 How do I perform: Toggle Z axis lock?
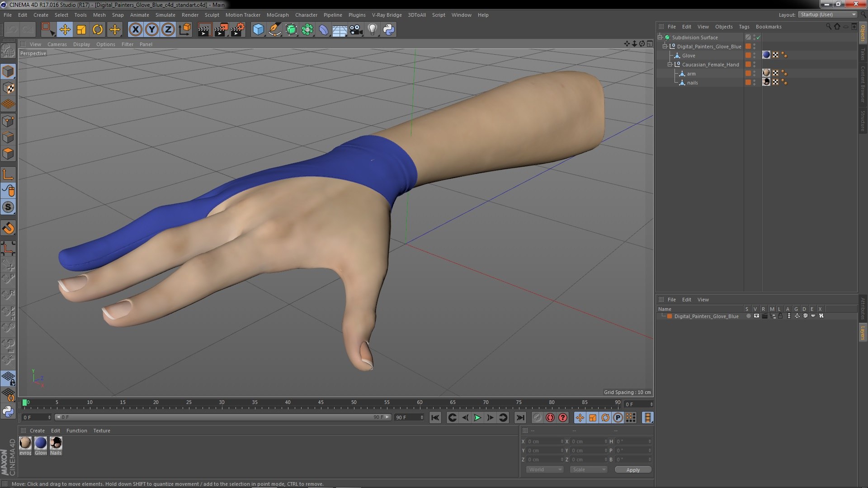[168, 30]
